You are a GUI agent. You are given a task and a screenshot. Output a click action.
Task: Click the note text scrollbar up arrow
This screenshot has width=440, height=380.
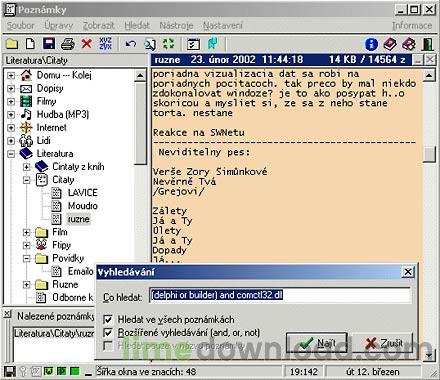(429, 75)
